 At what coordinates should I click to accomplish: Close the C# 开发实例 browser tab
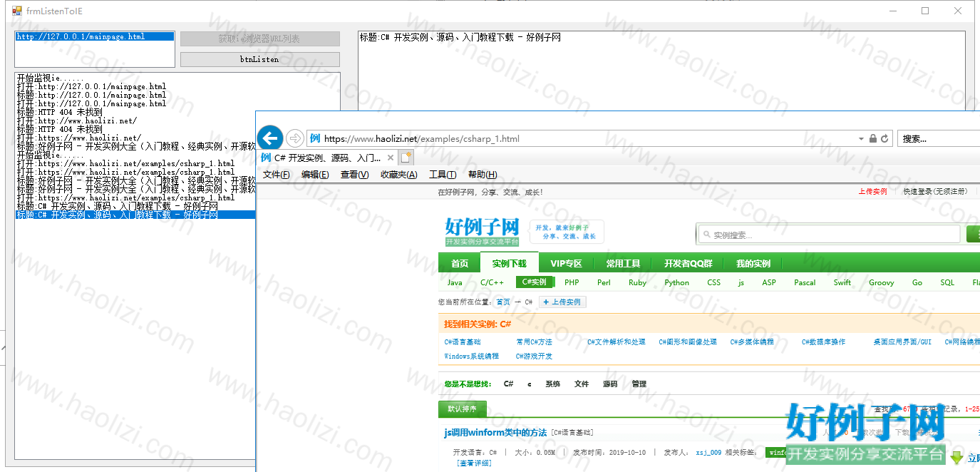tap(390, 158)
